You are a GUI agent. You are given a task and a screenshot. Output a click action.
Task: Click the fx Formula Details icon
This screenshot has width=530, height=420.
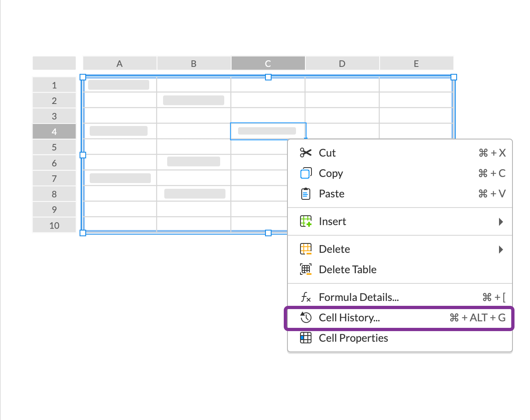pos(306,297)
